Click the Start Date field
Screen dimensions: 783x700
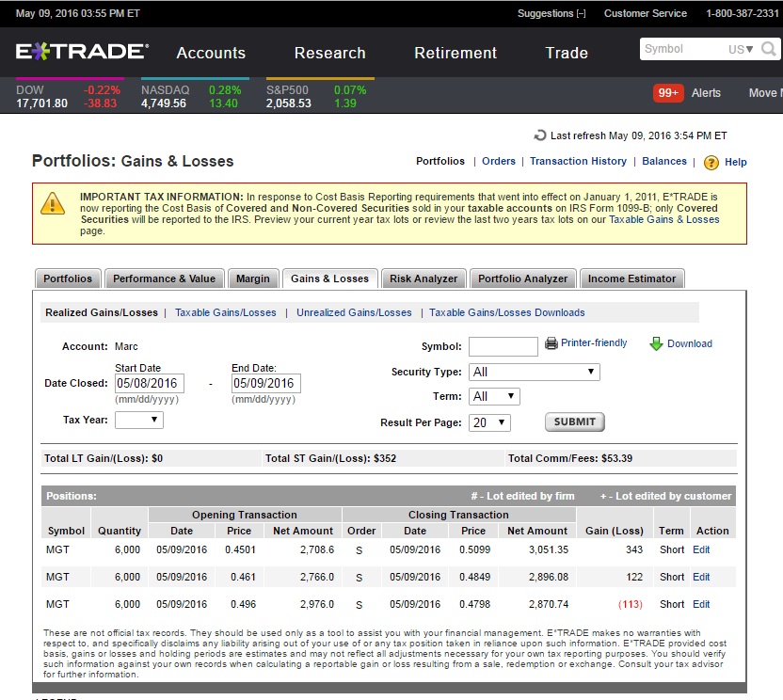click(x=149, y=384)
